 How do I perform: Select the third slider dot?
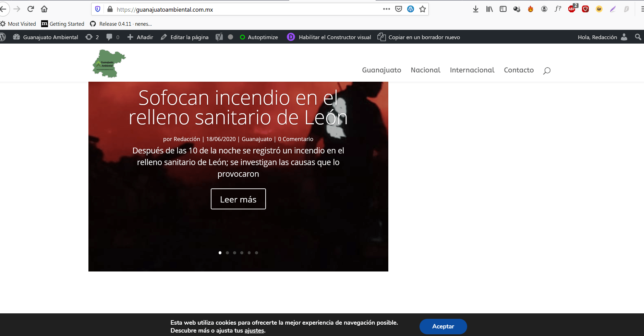pyautogui.click(x=234, y=253)
